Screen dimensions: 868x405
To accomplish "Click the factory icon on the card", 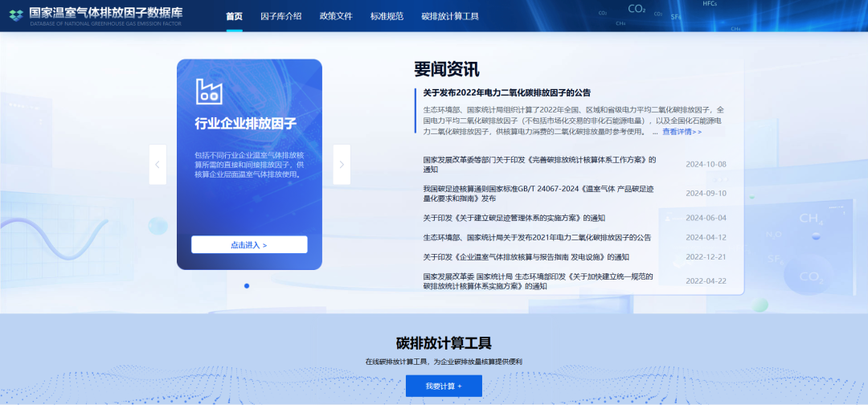I will pos(209,91).
